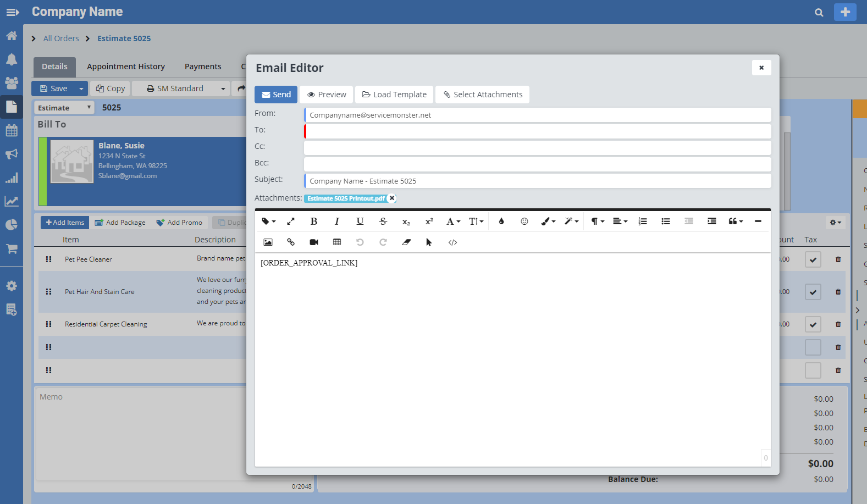The height and width of the screenshot is (504, 867).
Task: Click Load Template button
Action: coord(394,95)
